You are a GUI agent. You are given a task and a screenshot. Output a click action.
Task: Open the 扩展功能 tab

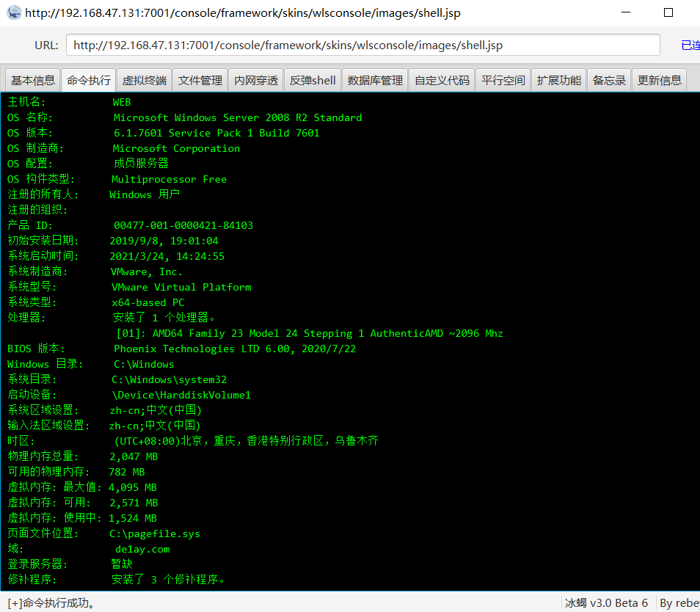pyautogui.click(x=558, y=80)
